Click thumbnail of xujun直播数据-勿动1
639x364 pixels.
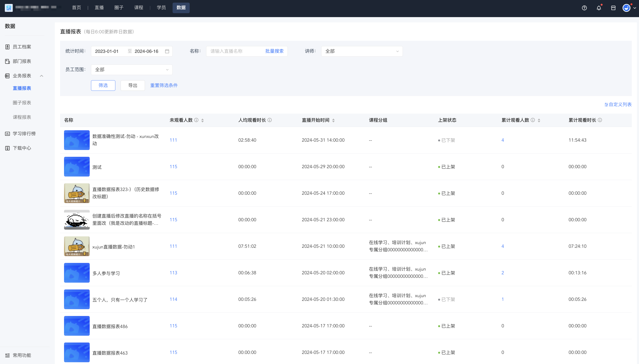pos(77,246)
